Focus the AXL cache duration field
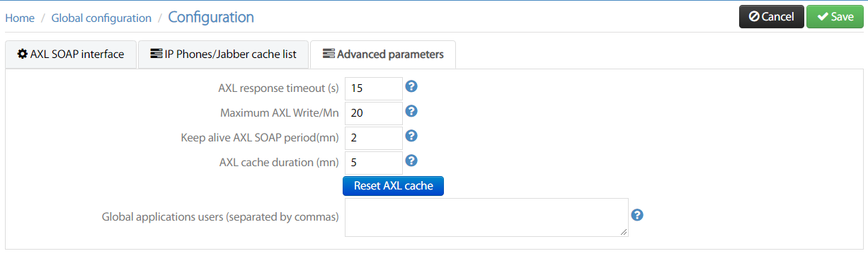868x256 pixels. pos(373,163)
